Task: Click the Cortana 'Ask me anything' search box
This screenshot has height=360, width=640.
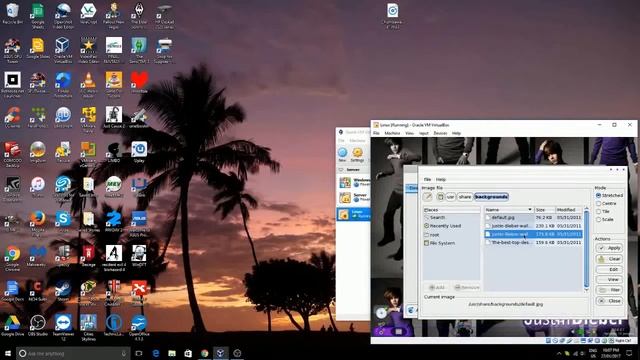Action: (73, 353)
